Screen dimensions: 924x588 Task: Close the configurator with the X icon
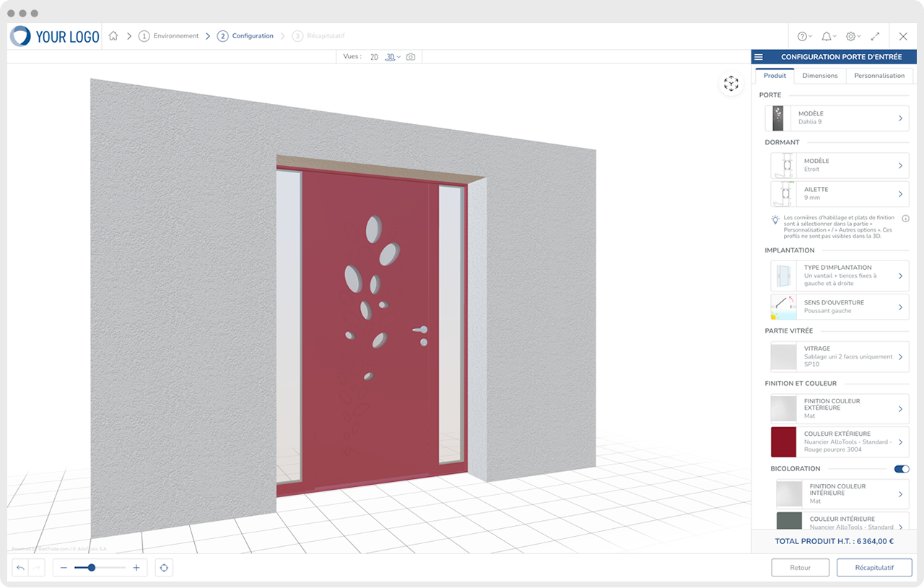pos(903,36)
